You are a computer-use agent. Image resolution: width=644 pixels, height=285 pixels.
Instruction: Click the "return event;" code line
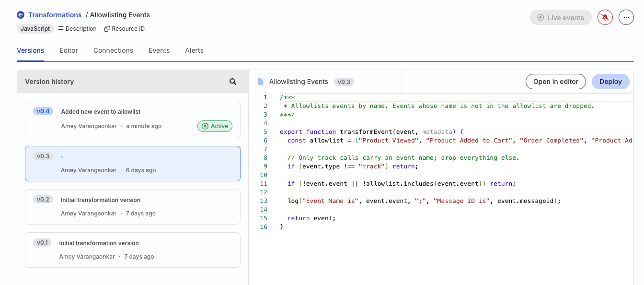pyautogui.click(x=311, y=218)
